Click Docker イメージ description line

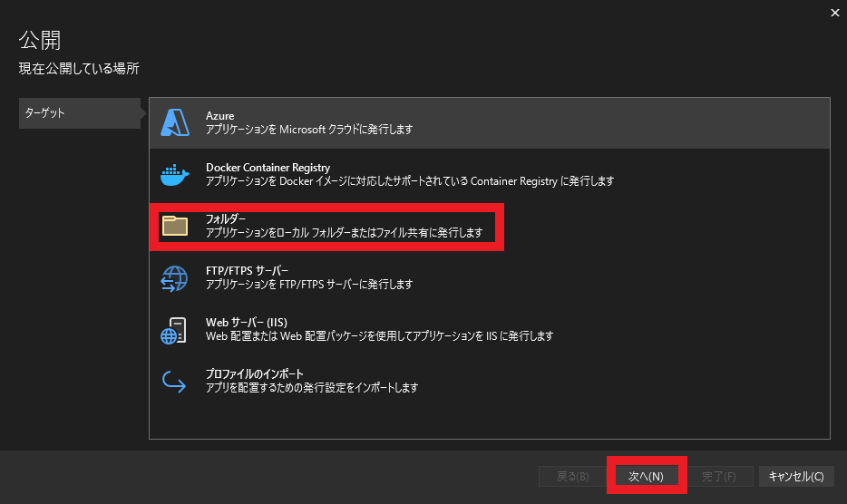coord(410,181)
